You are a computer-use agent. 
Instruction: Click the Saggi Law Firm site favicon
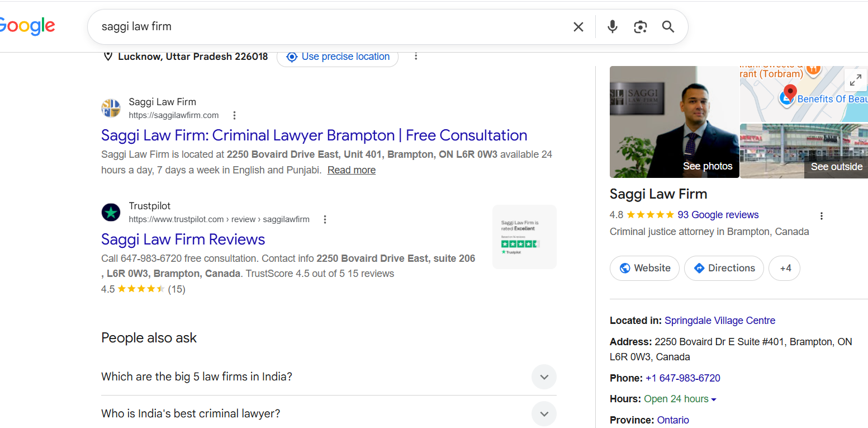point(111,108)
